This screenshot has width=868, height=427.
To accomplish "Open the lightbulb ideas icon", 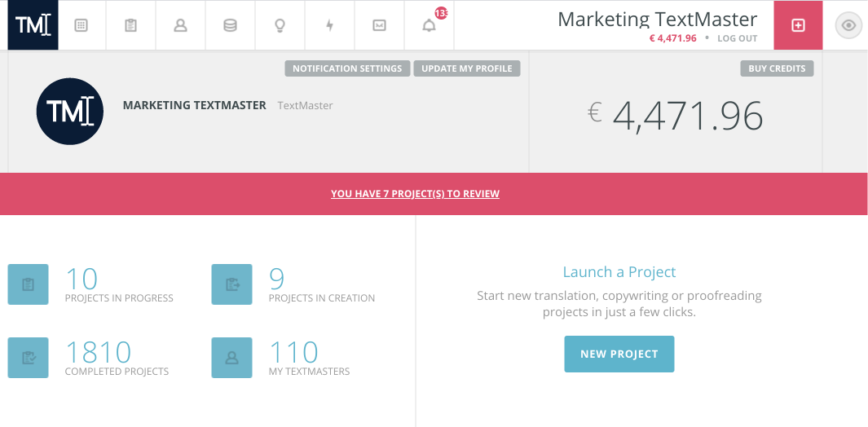I will (x=280, y=25).
